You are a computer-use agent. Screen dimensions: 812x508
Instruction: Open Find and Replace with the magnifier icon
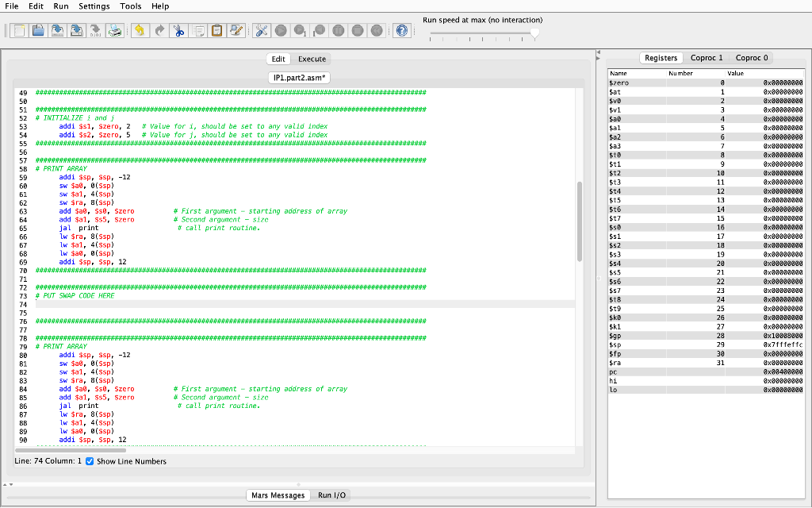coord(236,30)
